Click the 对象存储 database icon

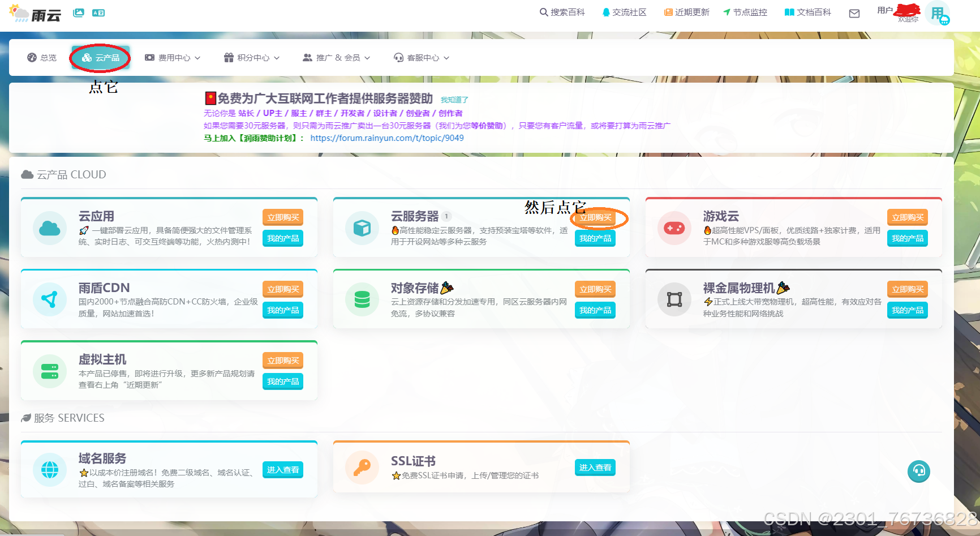click(x=362, y=299)
